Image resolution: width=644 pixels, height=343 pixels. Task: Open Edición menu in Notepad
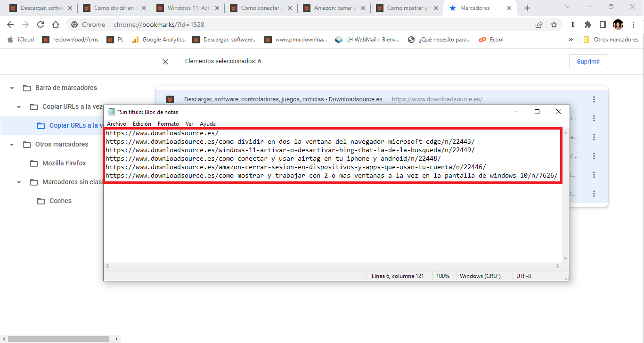(x=142, y=124)
